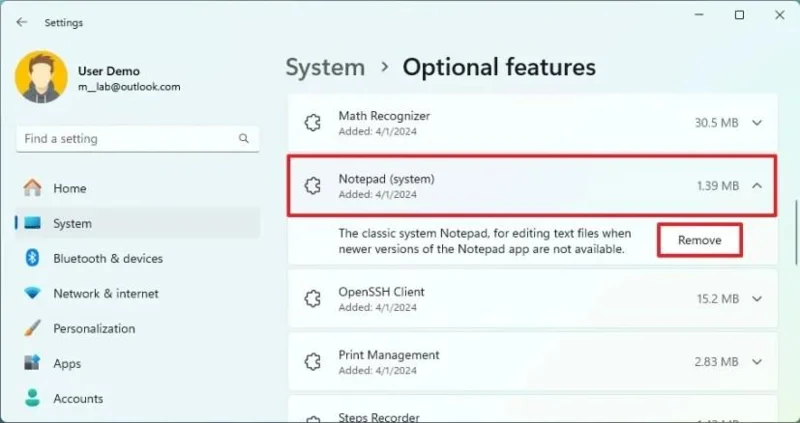Click the OpenSSH Client puzzle icon
The image size is (800, 423).
312,299
